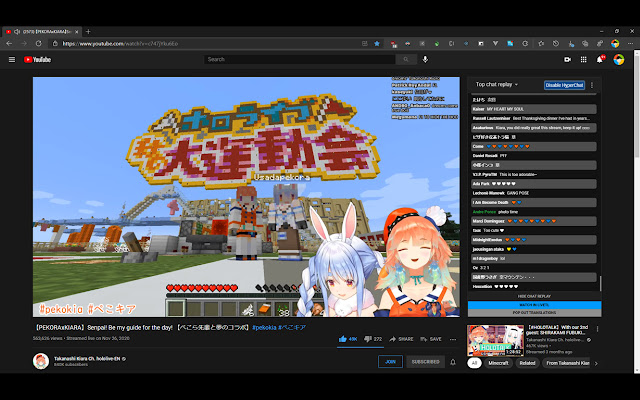Click the V-shaped extension icon in toolbar
This screenshot has width=640, height=400.
coord(496,43)
